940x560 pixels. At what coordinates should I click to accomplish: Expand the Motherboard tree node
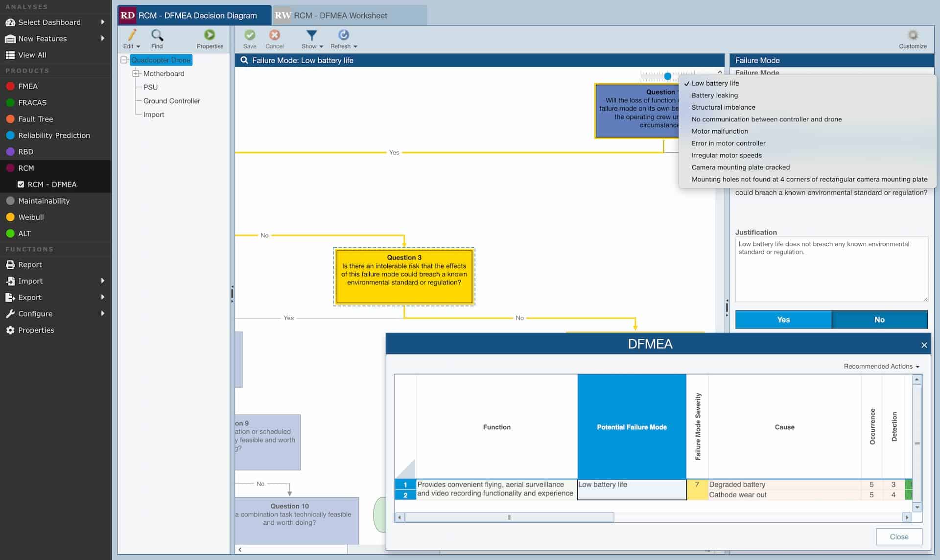(x=136, y=73)
